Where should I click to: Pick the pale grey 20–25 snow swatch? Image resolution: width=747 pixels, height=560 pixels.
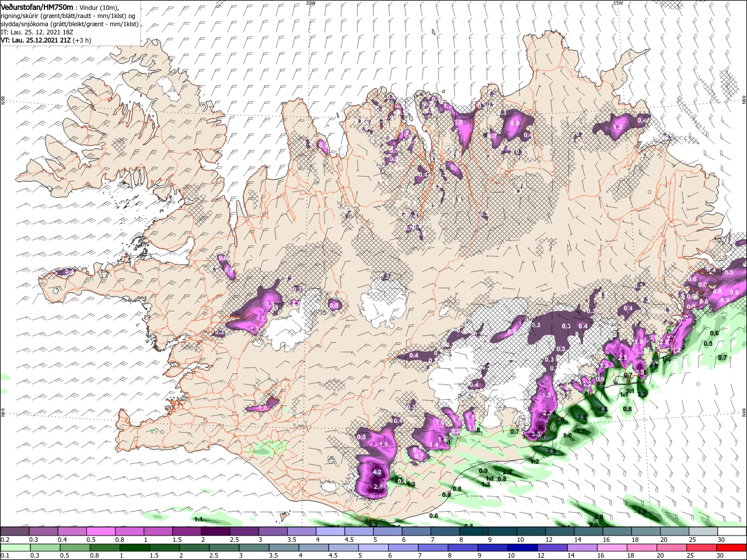(675, 532)
